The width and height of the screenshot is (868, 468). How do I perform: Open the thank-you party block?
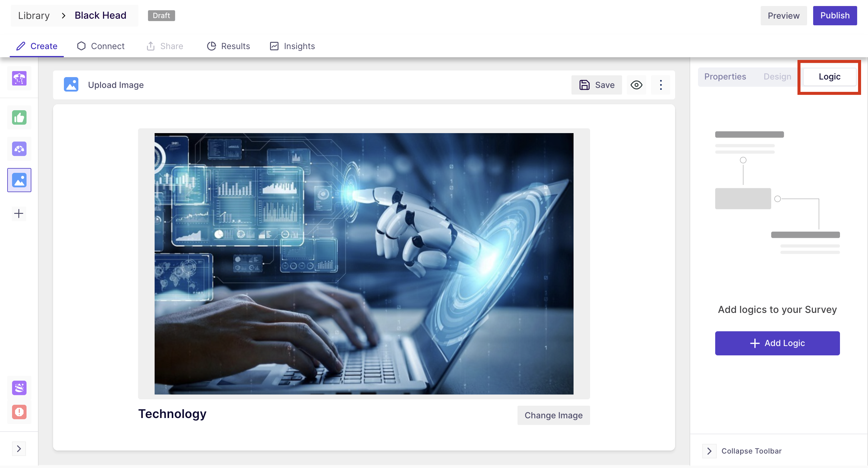tap(19, 388)
